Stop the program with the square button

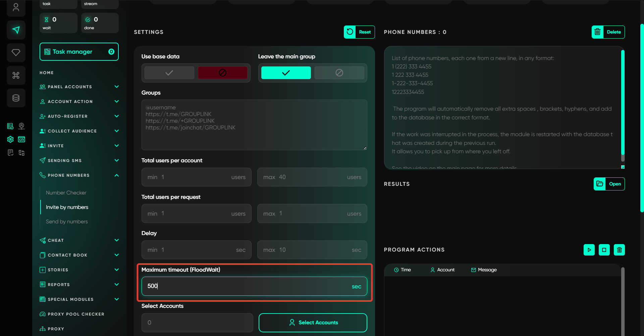pos(604,250)
